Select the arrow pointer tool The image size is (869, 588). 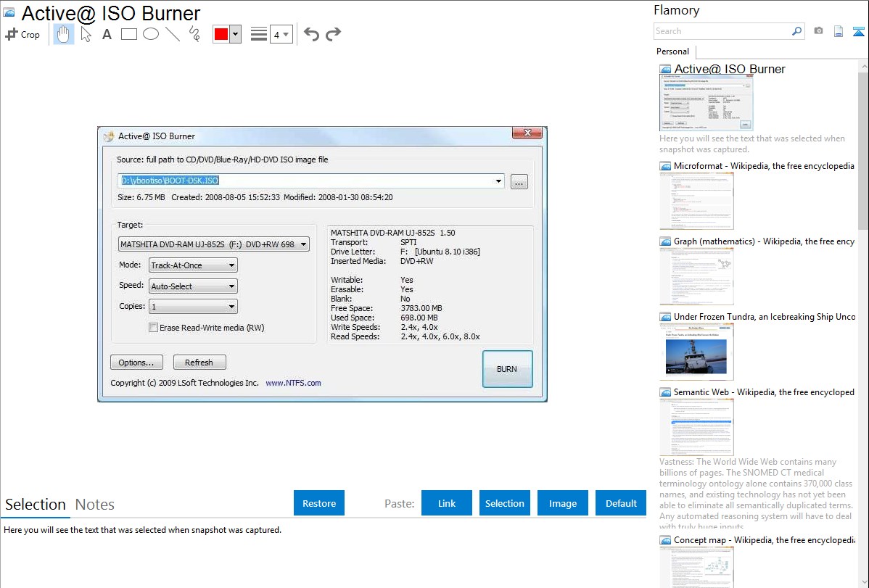(86, 34)
